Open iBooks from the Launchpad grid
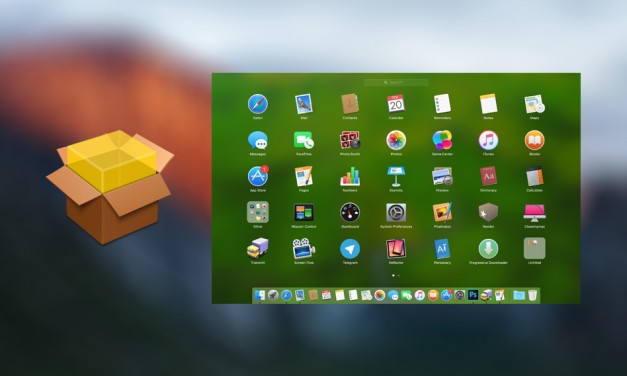Image resolution: width=627 pixels, height=376 pixels. click(535, 140)
